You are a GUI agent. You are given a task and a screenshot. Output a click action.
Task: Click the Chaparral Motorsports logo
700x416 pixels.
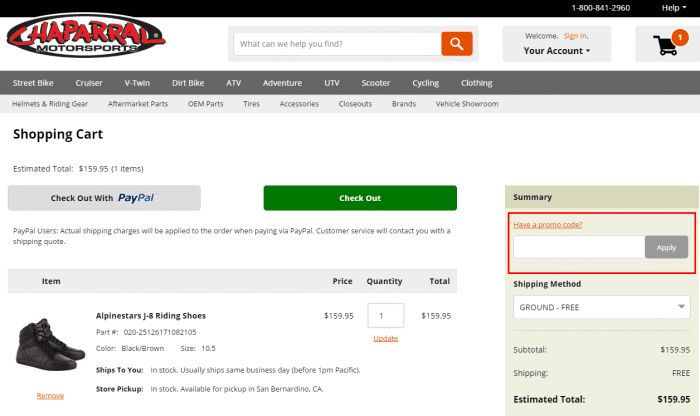pyautogui.click(x=86, y=41)
